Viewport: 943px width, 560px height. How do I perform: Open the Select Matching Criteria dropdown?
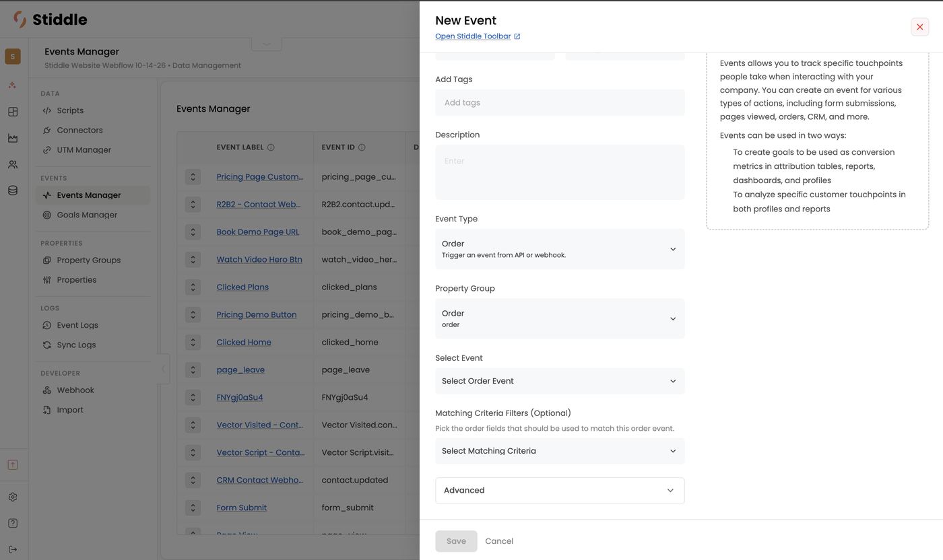(560, 451)
